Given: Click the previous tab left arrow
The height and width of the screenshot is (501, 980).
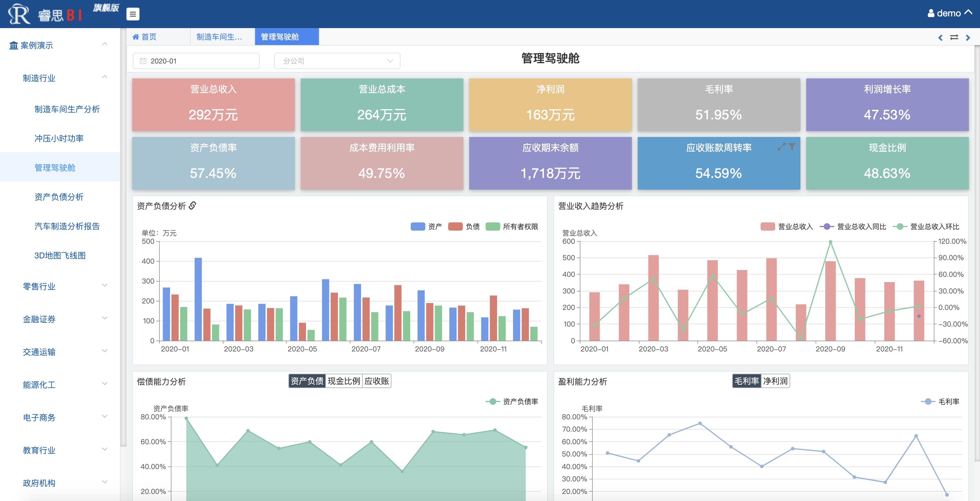Looking at the screenshot, I should [x=940, y=37].
